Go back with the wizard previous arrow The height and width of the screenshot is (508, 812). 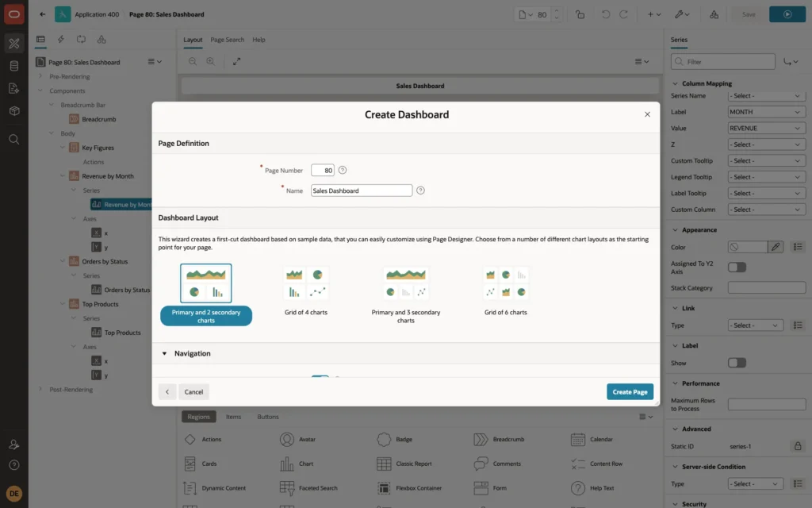167,392
